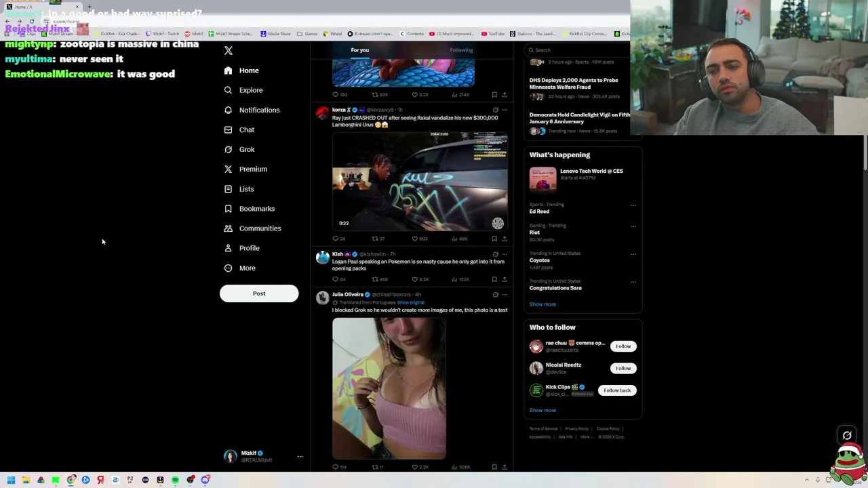Open more options for Ed Reed trend

click(633, 205)
